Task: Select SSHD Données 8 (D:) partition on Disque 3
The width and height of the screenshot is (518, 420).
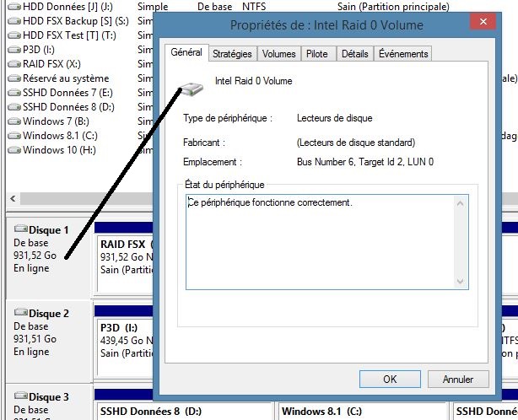Action: tap(186, 411)
